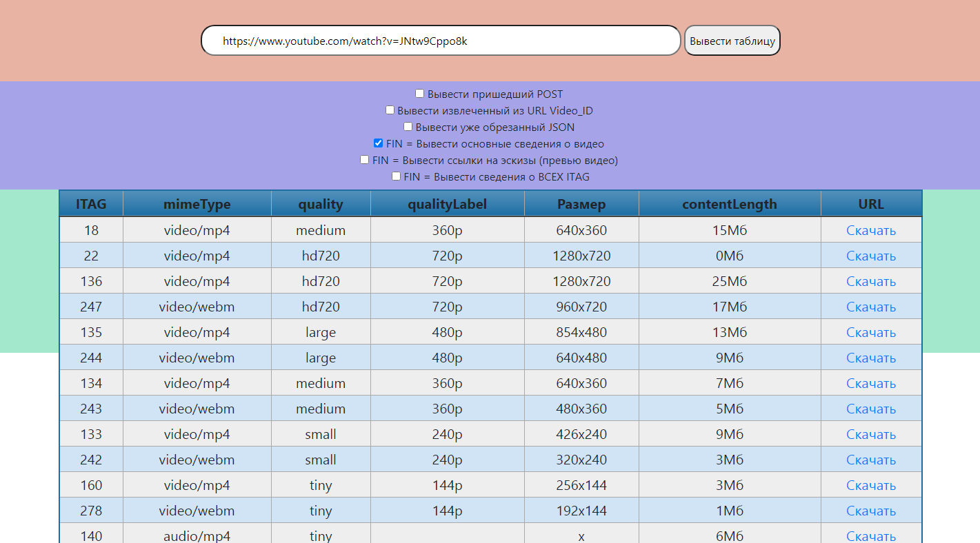Select the '13Мб' contentLength cell
Viewport: 980px width, 543px height.
click(730, 332)
